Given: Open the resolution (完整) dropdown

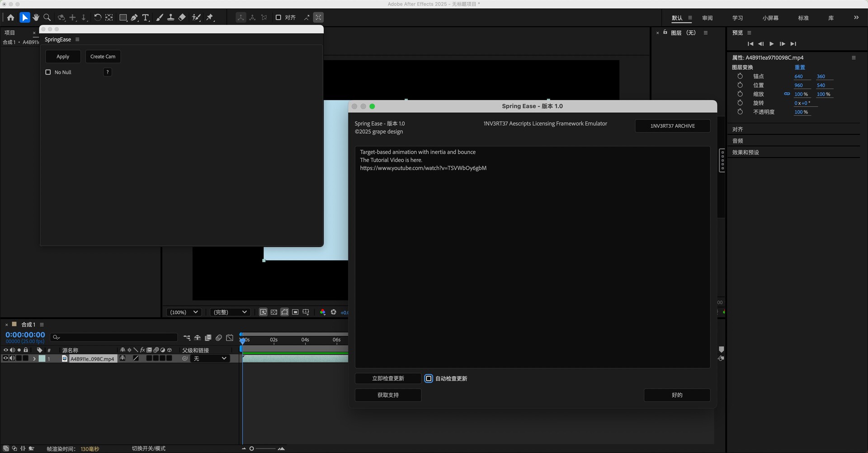Looking at the screenshot, I should coord(230,312).
